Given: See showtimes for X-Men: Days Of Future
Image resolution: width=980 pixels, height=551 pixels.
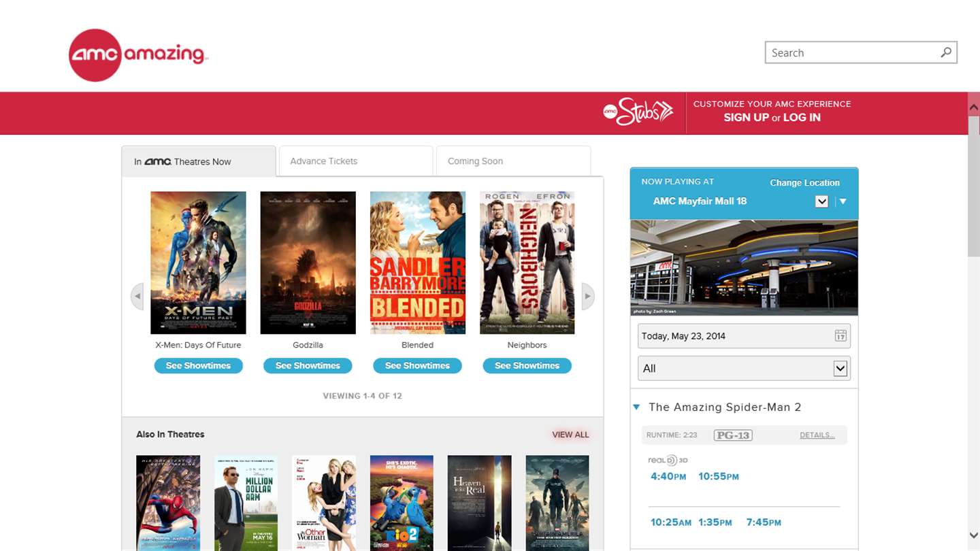Looking at the screenshot, I should [x=198, y=366].
